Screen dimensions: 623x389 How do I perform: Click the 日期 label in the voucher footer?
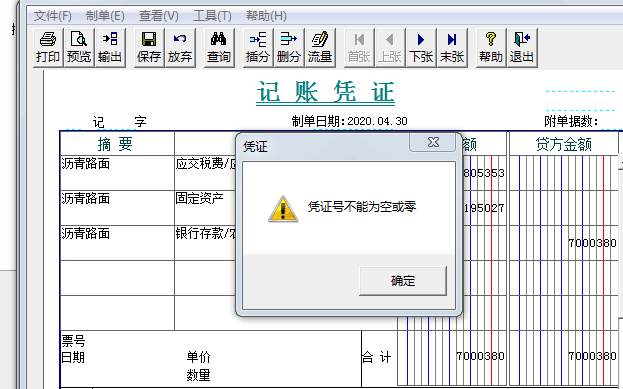pyautogui.click(x=73, y=357)
